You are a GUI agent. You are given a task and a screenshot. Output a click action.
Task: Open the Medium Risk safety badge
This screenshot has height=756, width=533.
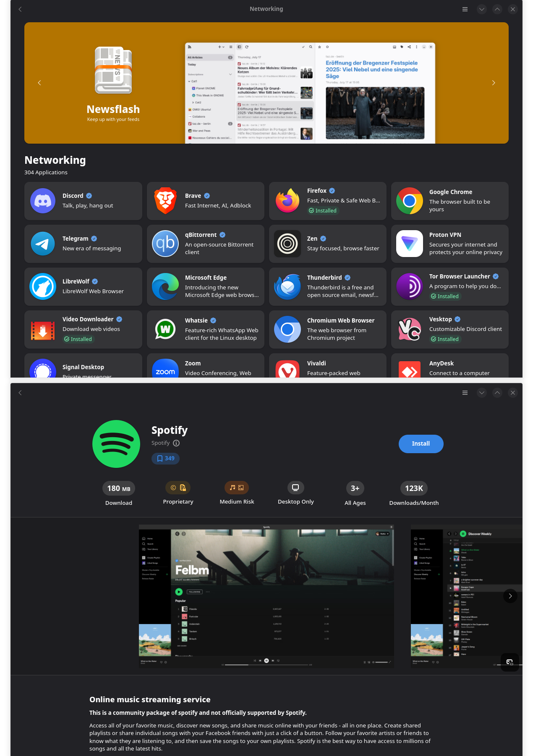pyautogui.click(x=237, y=488)
